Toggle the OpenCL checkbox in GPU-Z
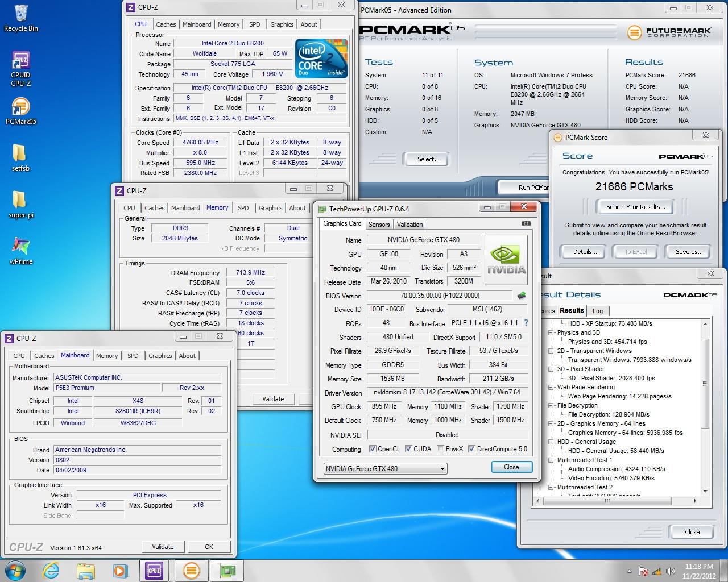Viewport: 728px width, 582px height. click(373, 449)
